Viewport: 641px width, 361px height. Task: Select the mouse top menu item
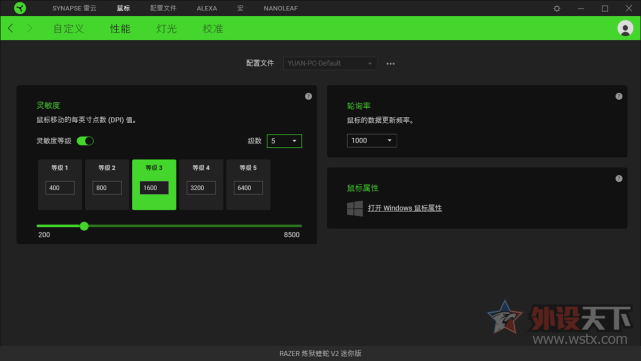click(123, 8)
